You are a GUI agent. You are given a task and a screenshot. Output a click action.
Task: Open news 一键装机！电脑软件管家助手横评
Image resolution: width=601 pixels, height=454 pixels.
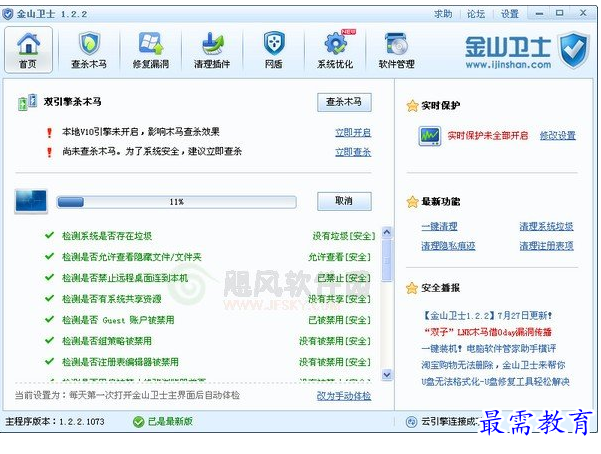coord(489,349)
